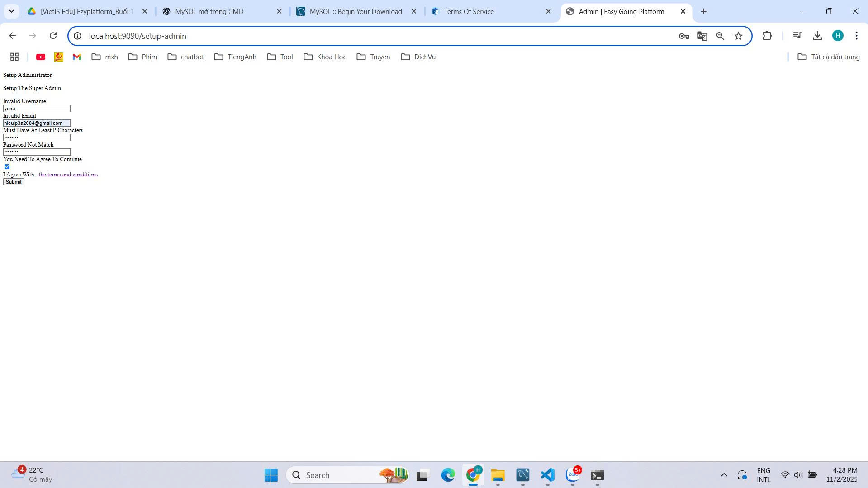Click the Google Translate icon in address bar
Screen dimensions: 868x488
tap(702, 36)
